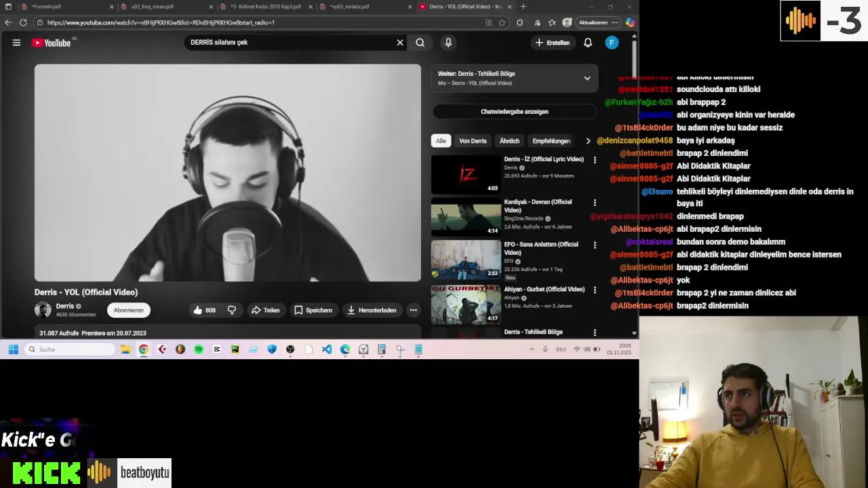Open YouTube notifications bell

pos(588,43)
